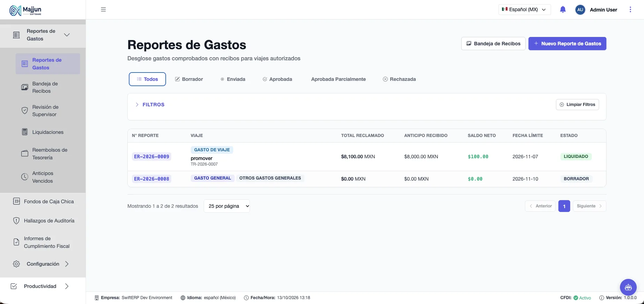
Task: Click the Fondos de Caja Chica icon
Action: 16,201
